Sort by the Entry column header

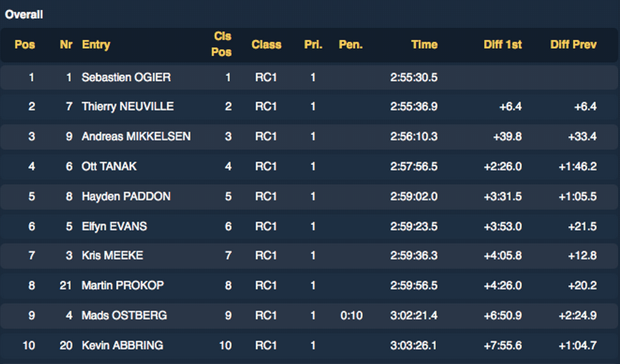[96, 44]
